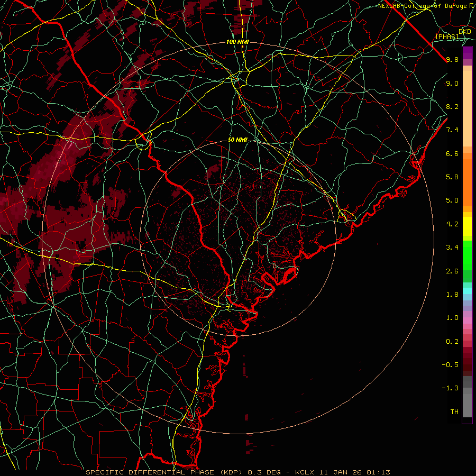Click the "TH" threshold label on the scale
Viewport: 476px width, 476px height.
coord(454,412)
